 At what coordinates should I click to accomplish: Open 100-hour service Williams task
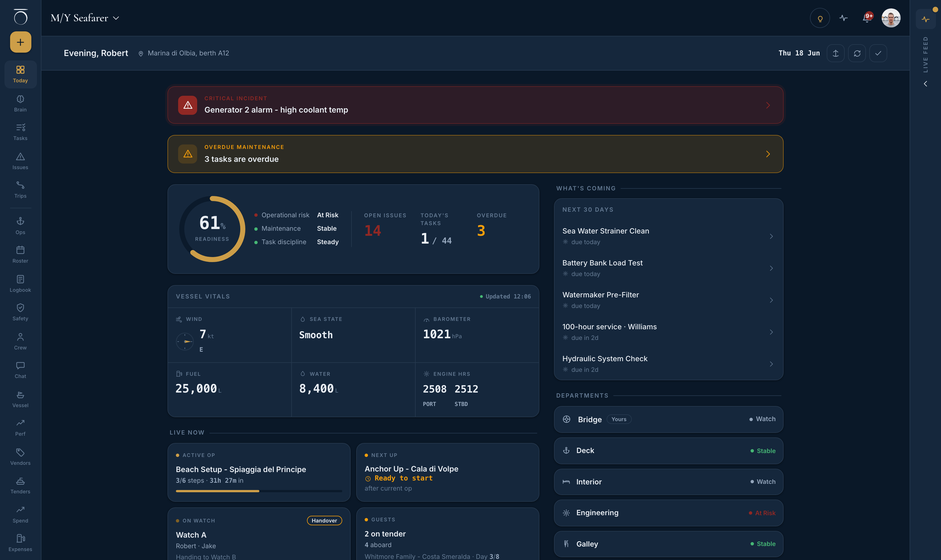668,332
